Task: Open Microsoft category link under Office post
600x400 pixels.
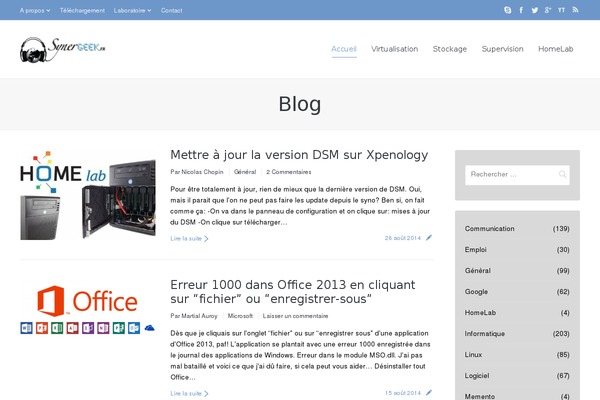Action: click(240, 316)
